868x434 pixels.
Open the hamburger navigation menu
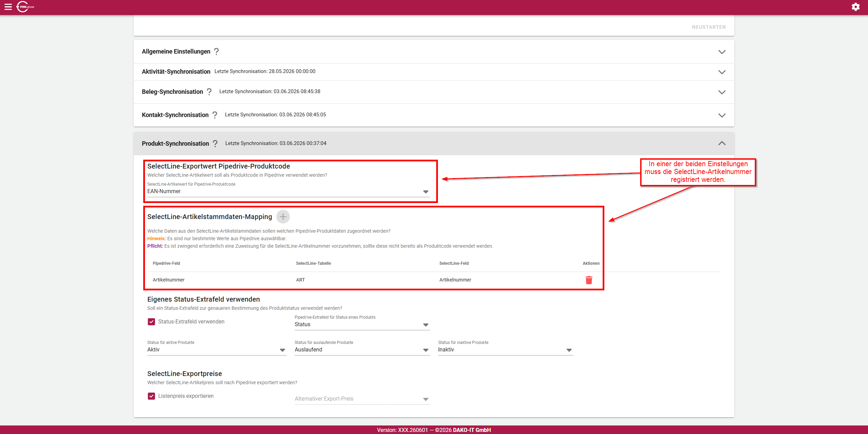[8, 7]
